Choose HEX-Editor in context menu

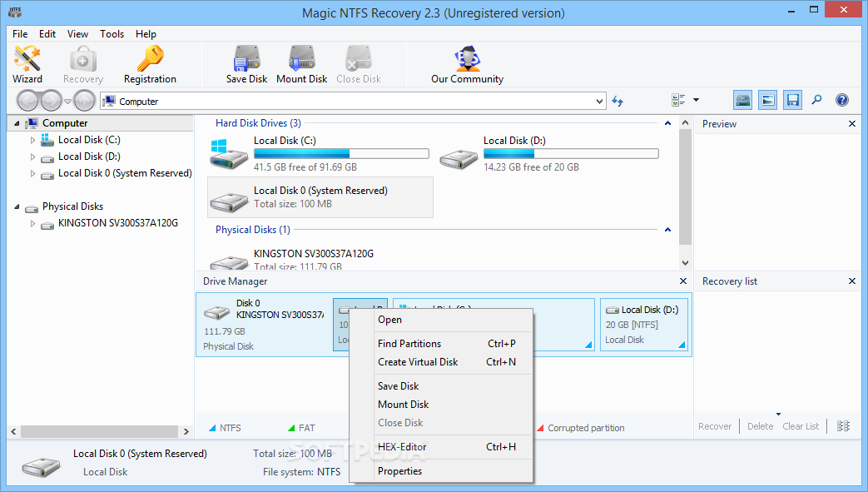tap(441, 446)
